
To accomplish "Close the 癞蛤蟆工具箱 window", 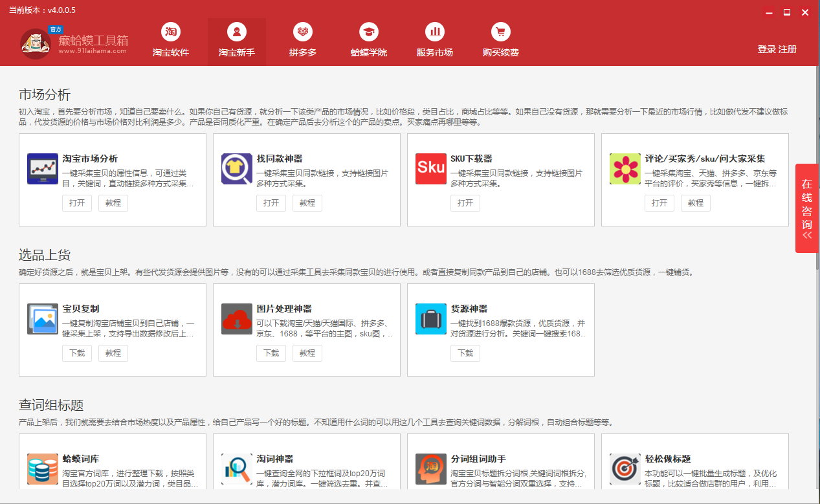I will (x=805, y=12).
